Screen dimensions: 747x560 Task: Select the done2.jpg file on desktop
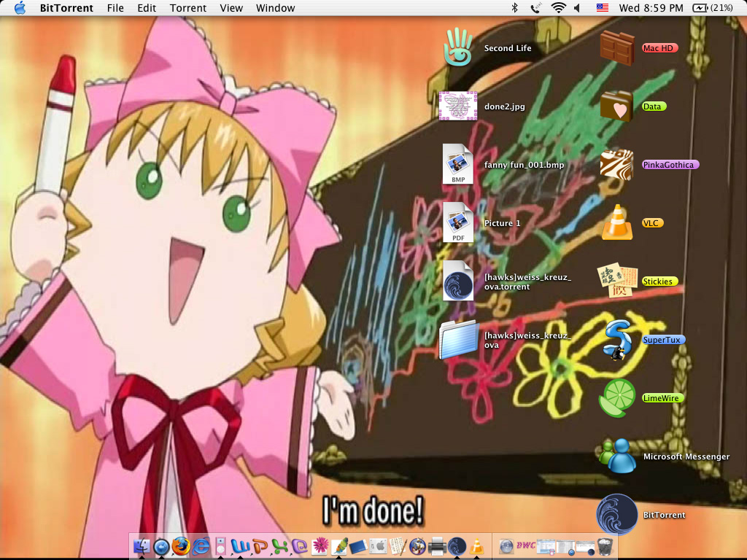click(x=458, y=106)
